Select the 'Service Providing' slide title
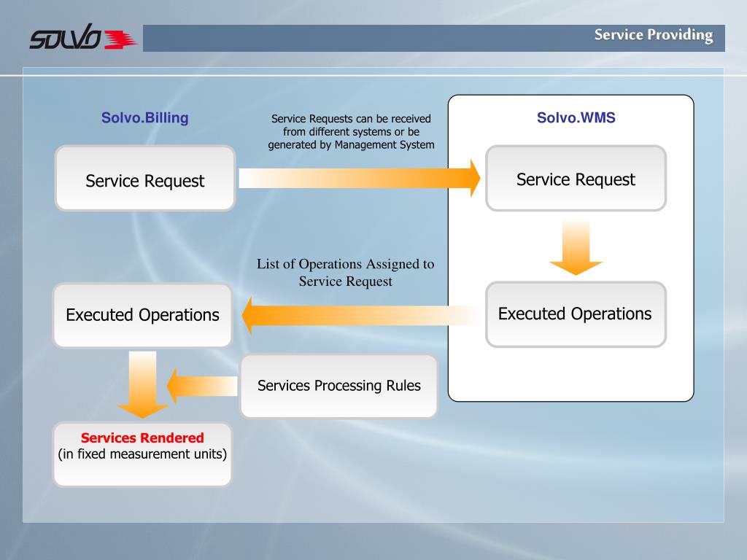 653,35
